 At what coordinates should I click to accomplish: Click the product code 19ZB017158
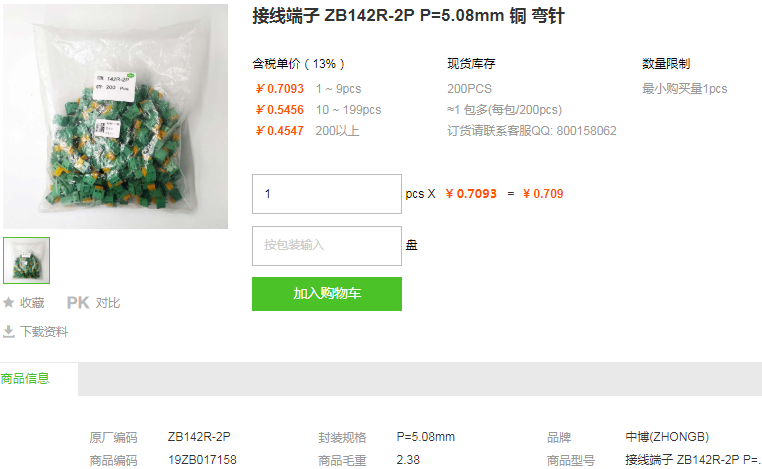(x=202, y=460)
